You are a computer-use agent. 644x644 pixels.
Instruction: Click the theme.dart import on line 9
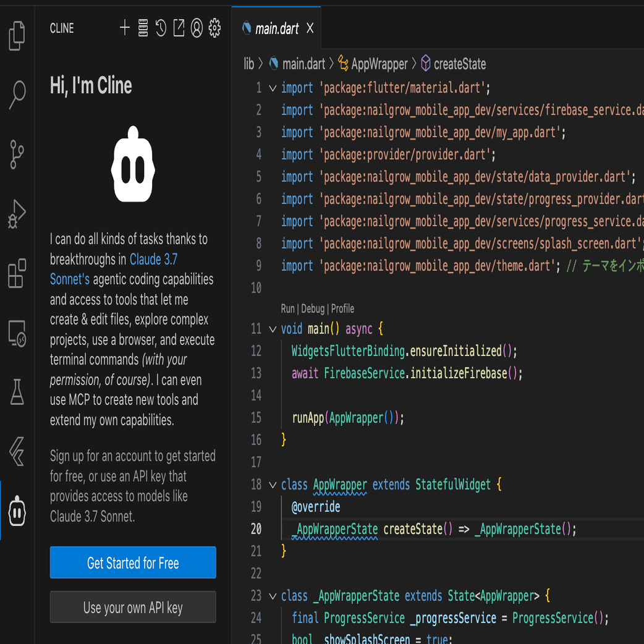coord(437,266)
